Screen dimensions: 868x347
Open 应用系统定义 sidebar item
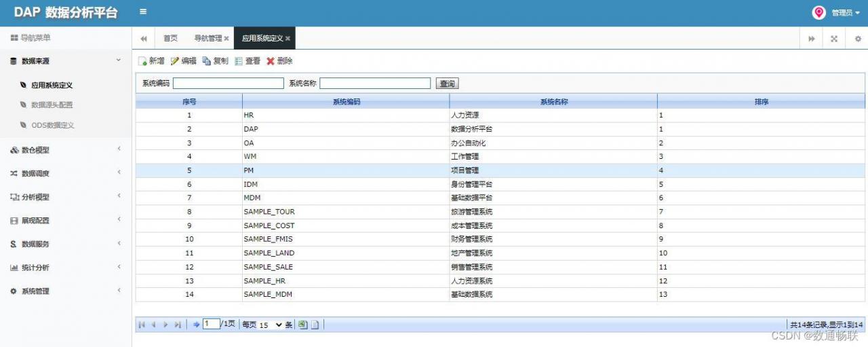pyautogui.click(x=52, y=86)
